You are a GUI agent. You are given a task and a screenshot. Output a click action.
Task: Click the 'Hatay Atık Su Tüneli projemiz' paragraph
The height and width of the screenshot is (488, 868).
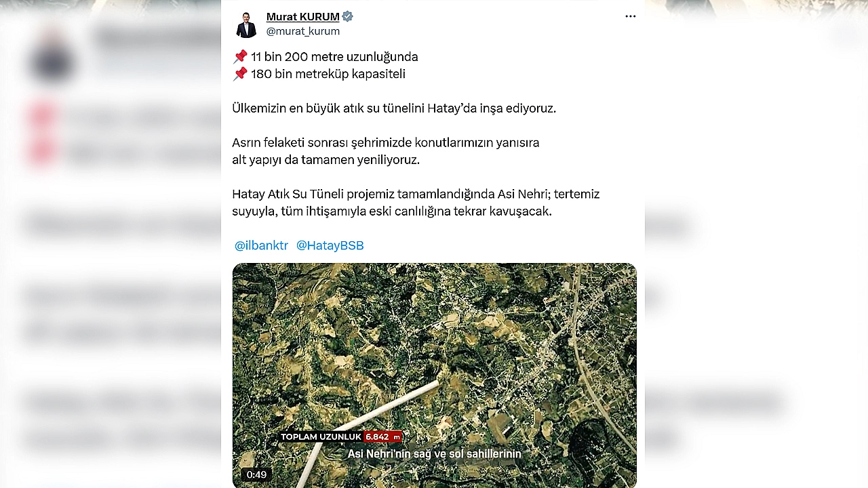point(416,203)
